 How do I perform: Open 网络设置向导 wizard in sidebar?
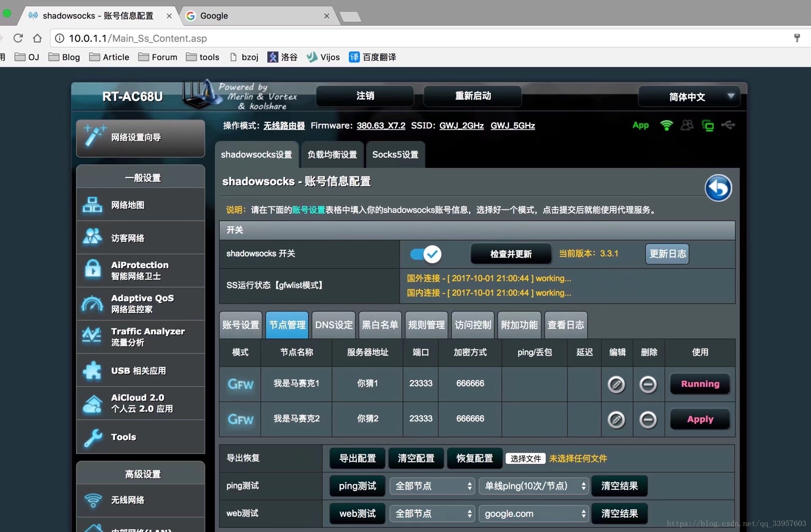[141, 138]
